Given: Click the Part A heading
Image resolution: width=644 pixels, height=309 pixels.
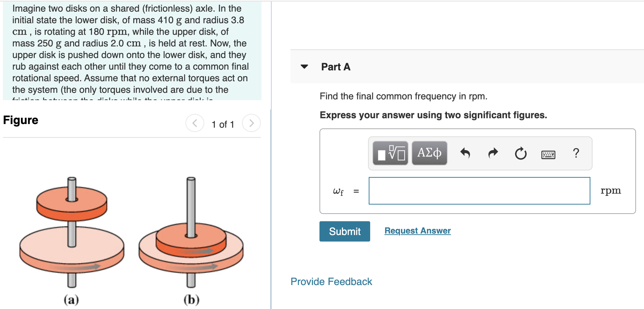Looking at the screenshot, I should pyautogui.click(x=335, y=67).
